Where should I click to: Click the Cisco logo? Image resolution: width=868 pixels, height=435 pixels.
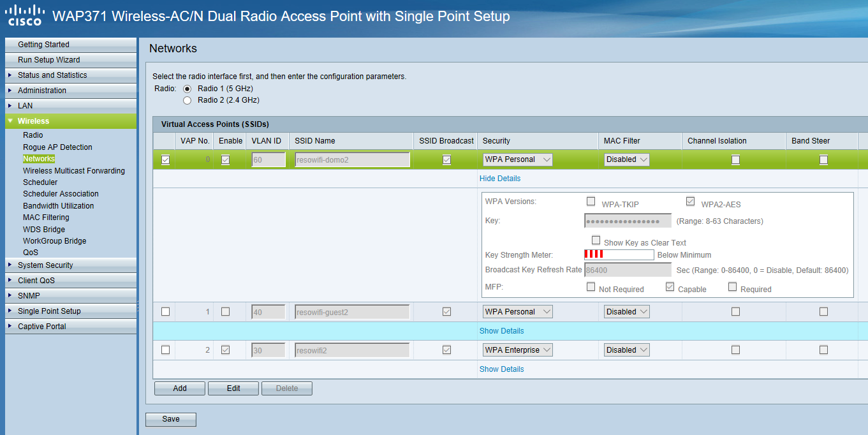tap(24, 15)
